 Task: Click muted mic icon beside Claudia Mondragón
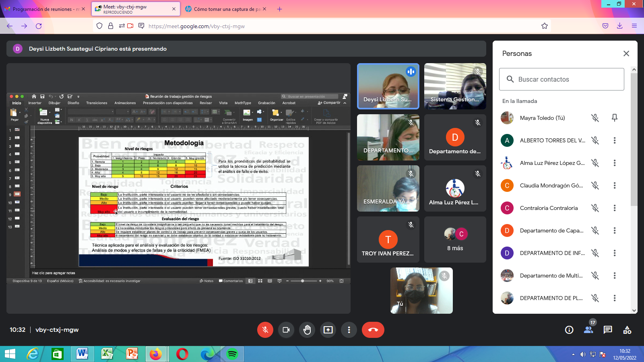(x=595, y=185)
